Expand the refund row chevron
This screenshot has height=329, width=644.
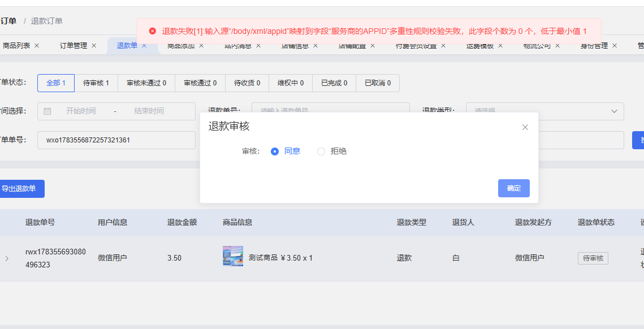7,258
